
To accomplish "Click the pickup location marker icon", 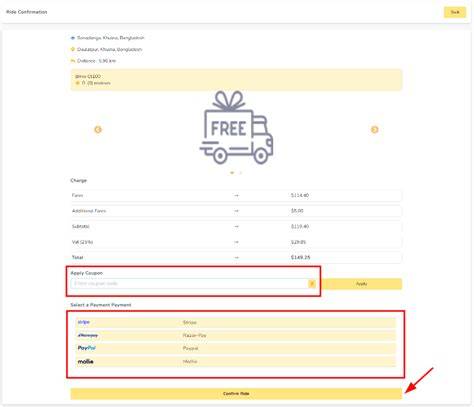I will [x=73, y=38].
